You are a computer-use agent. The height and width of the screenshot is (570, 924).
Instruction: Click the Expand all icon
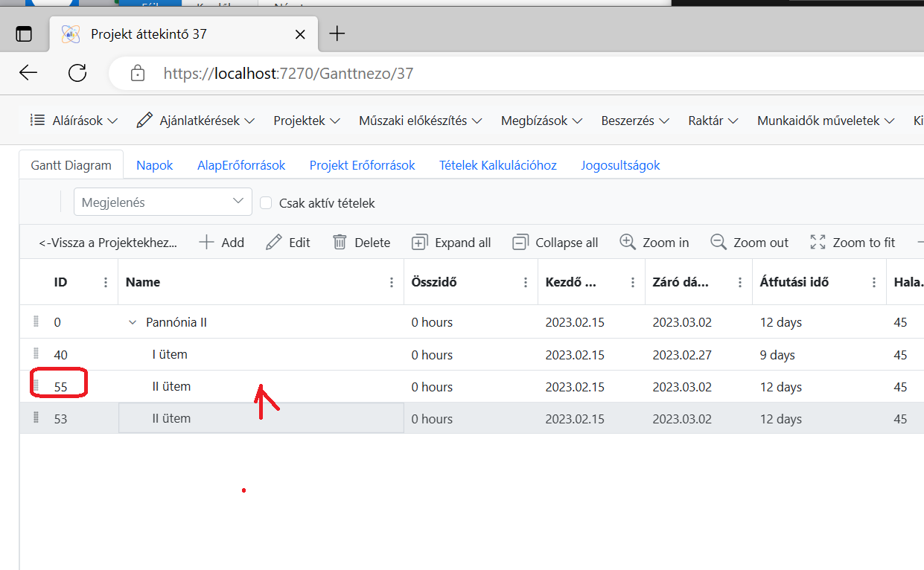420,243
